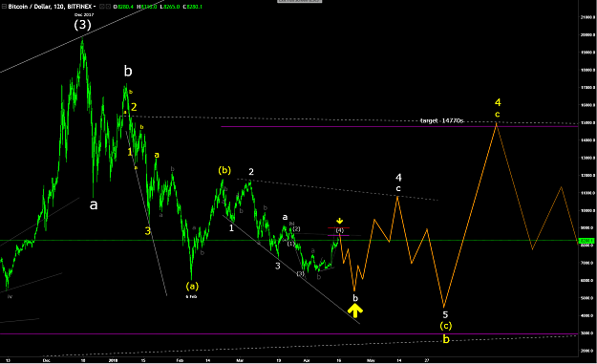Select the white c label at orange projection peak
Screen dimensions: 597x364
[398, 188]
